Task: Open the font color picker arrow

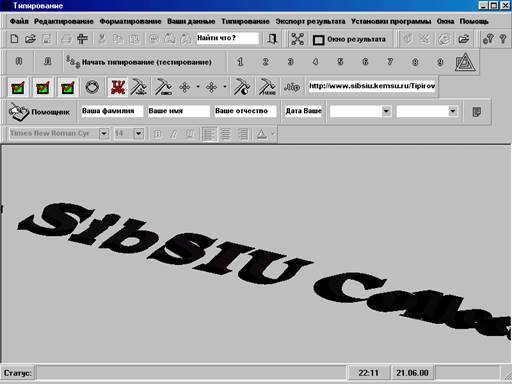Action: [273, 134]
